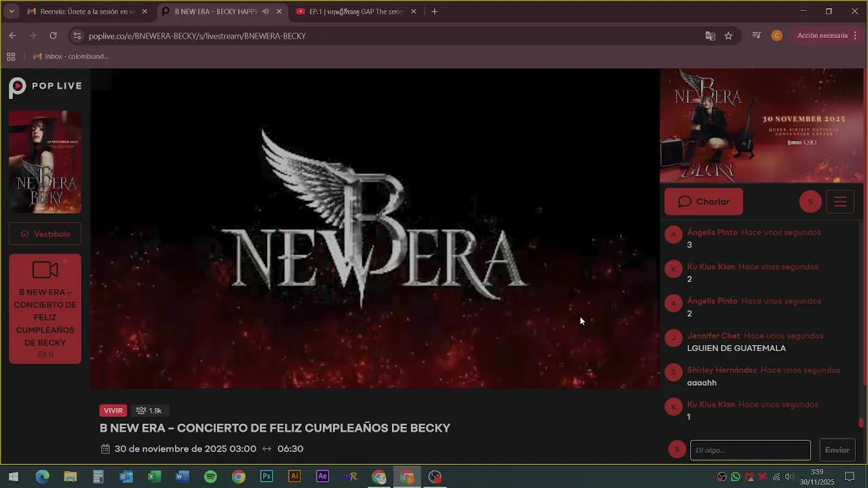Click the WhatsApp icon in system tray
868x488 pixels.
(736, 477)
